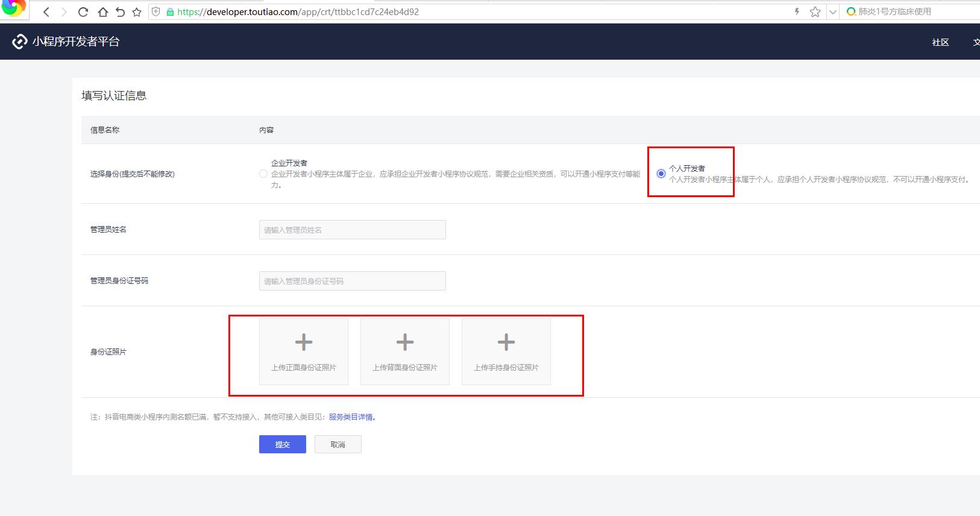
Task: Click the 管理员姓名 row label
Action: (108, 229)
